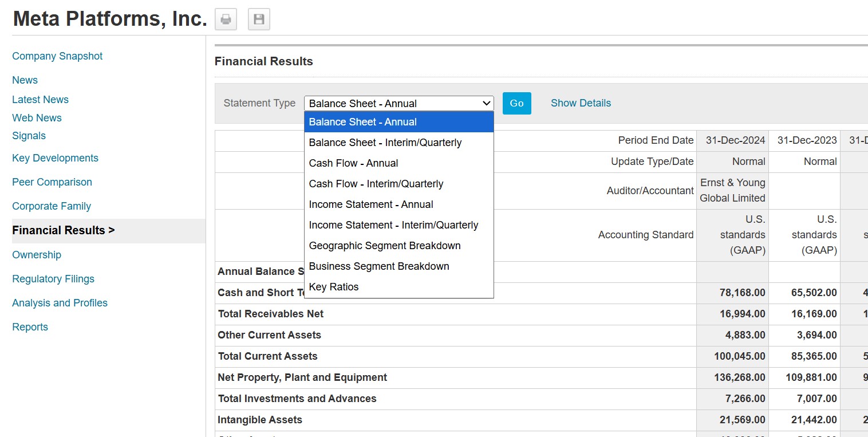Choose Key Ratios from dropdown list

(x=333, y=287)
